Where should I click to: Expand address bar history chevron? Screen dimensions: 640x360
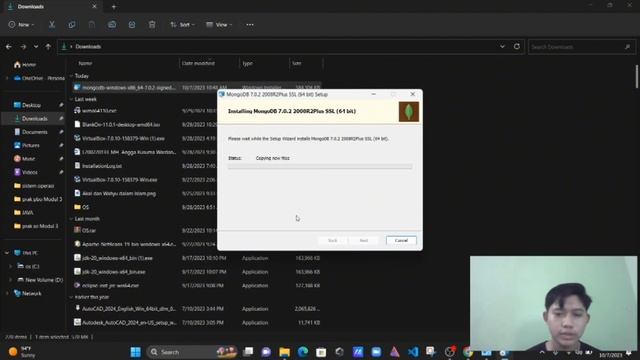click(x=502, y=47)
